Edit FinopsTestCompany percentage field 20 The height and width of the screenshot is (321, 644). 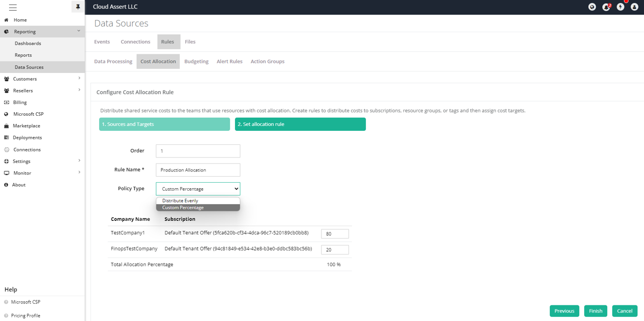click(335, 250)
